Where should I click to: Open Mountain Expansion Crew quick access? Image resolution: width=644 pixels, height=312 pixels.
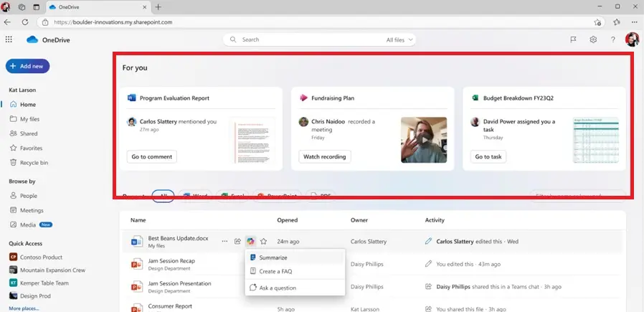pos(52,270)
